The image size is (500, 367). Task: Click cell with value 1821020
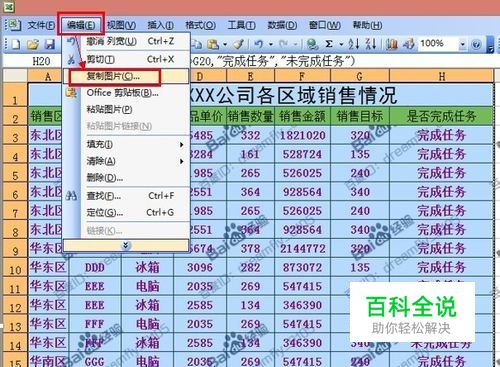(x=302, y=135)
